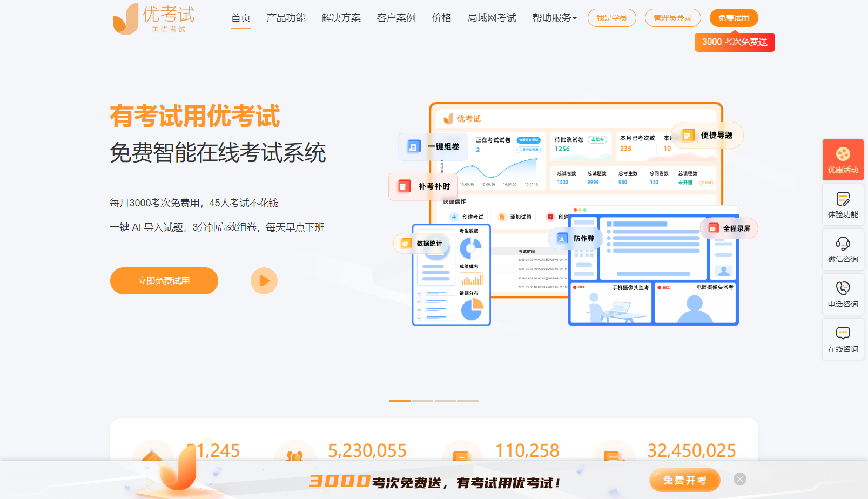Click the 管理员登录 button

pos(672,18)
